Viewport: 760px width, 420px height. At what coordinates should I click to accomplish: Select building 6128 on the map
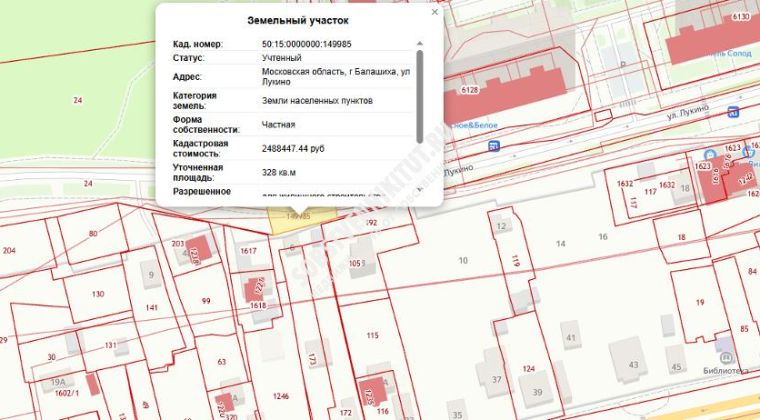504,94
